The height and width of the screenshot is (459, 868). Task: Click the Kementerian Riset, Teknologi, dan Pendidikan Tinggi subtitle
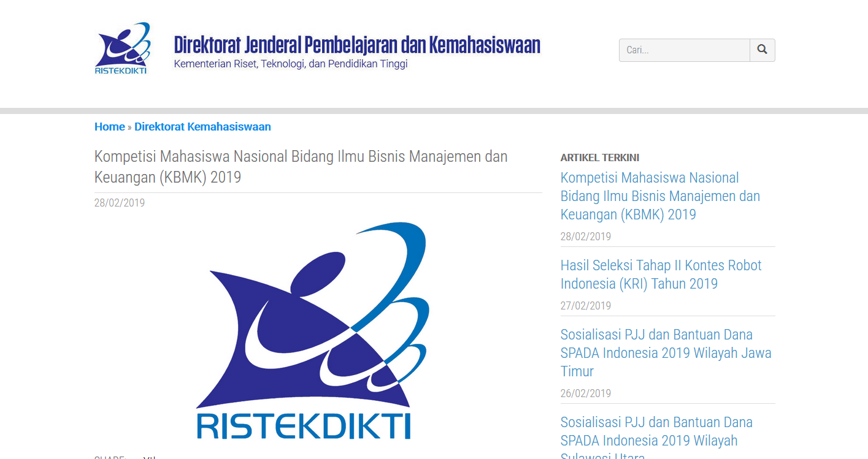(x=291, y=64)
